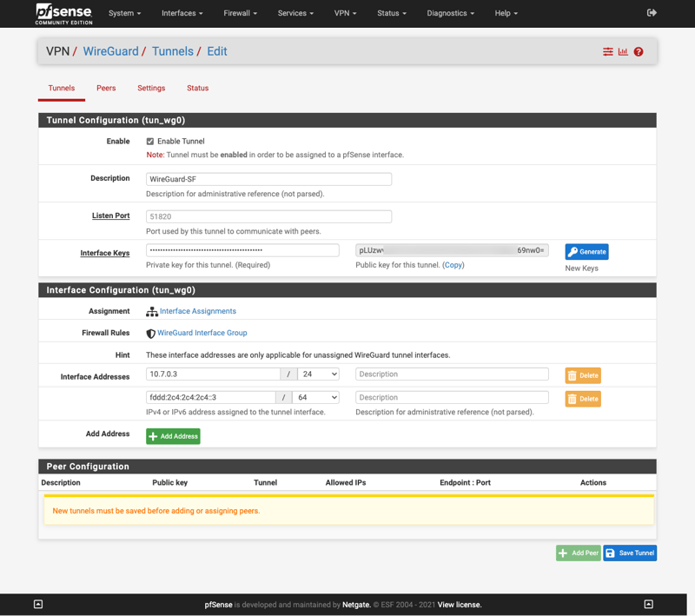
Task: Generate new interface keys
Action: [586, 252]
